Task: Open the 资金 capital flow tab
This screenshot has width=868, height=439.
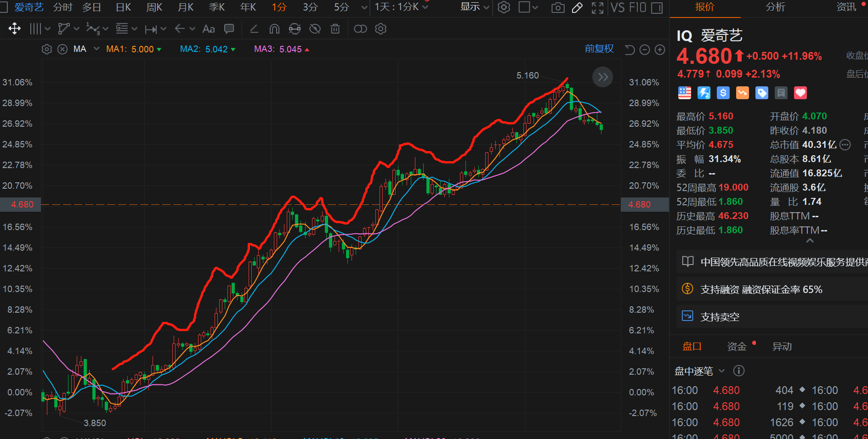Action: pyautogui.click(x=737, y=347)
